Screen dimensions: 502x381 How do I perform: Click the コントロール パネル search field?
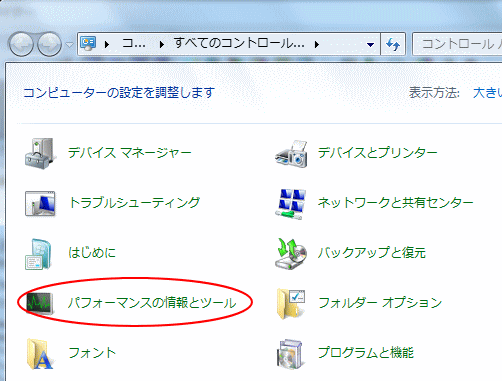click(457, 44)
